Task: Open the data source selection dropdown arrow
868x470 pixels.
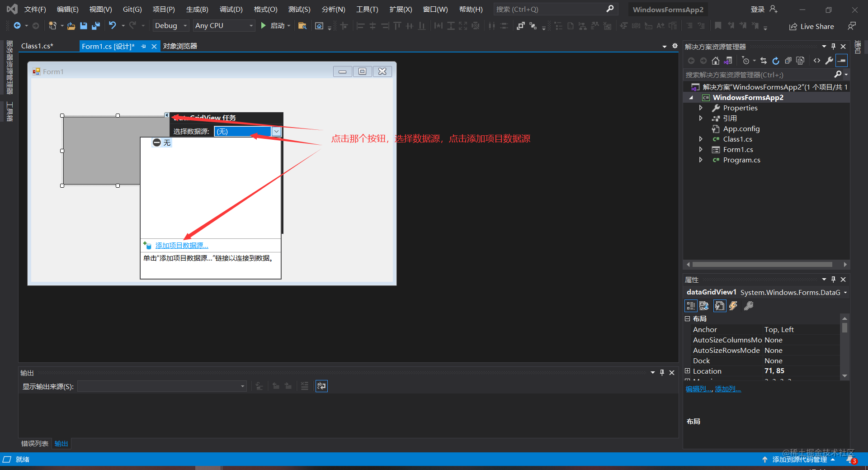Action: [276, 132]
